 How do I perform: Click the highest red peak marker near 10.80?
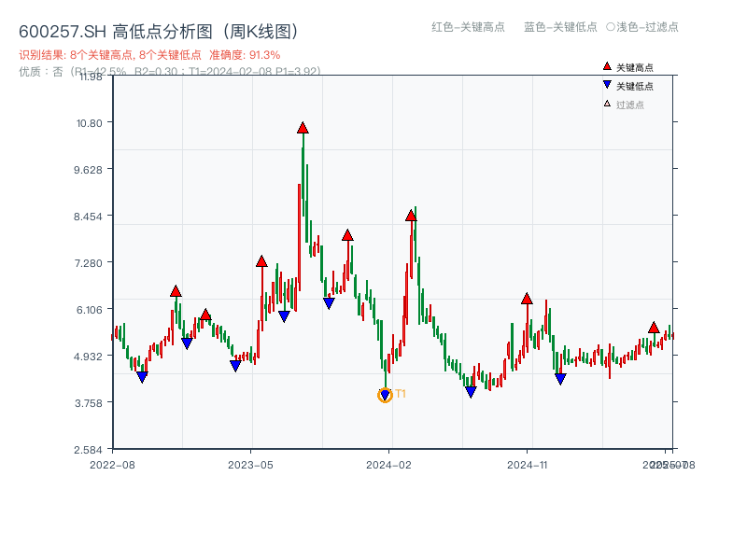tap(303, 125)
